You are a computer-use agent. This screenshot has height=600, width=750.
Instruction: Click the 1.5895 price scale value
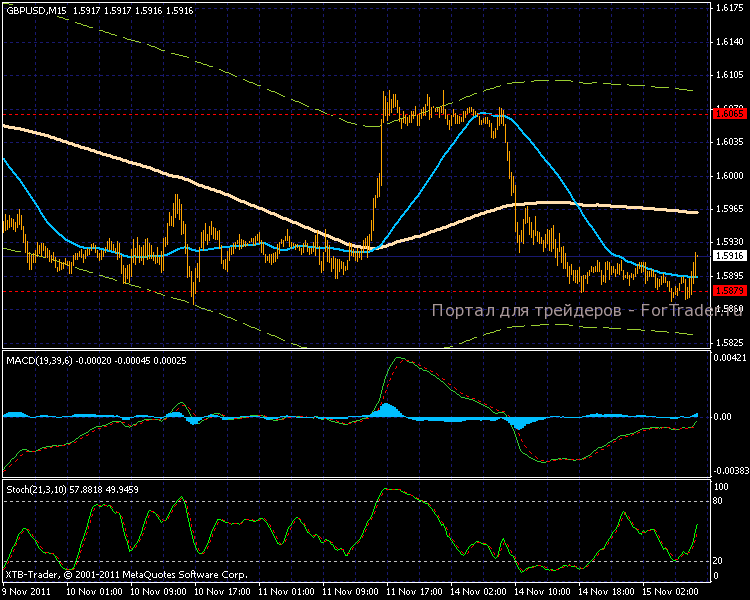coord(730,276)
